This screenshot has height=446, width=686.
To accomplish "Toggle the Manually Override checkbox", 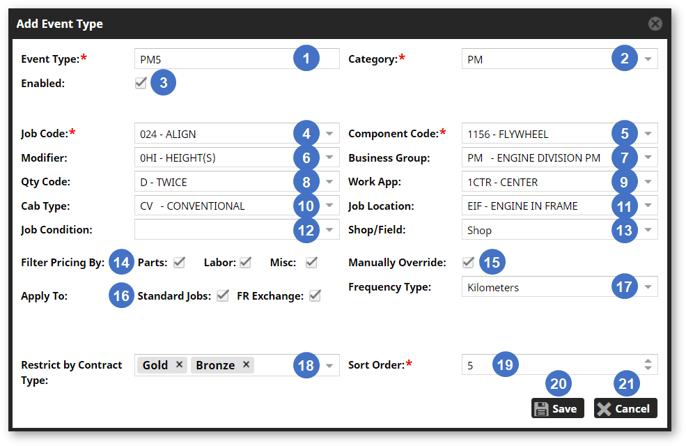I will pyautogui.click(x=468, y=263).
